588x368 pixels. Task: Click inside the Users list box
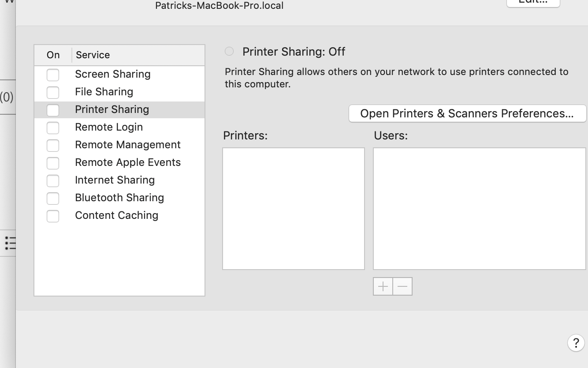(x=479, y=208)
